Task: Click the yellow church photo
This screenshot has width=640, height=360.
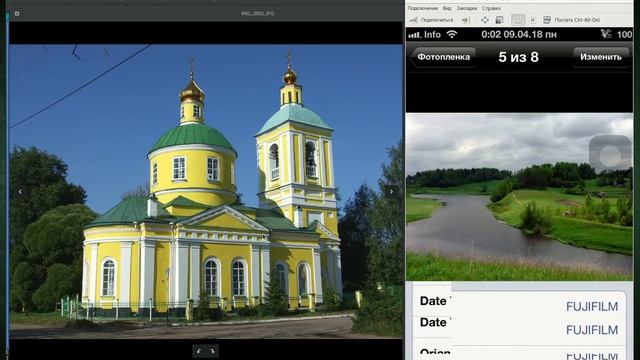Action: pos(206,191)
